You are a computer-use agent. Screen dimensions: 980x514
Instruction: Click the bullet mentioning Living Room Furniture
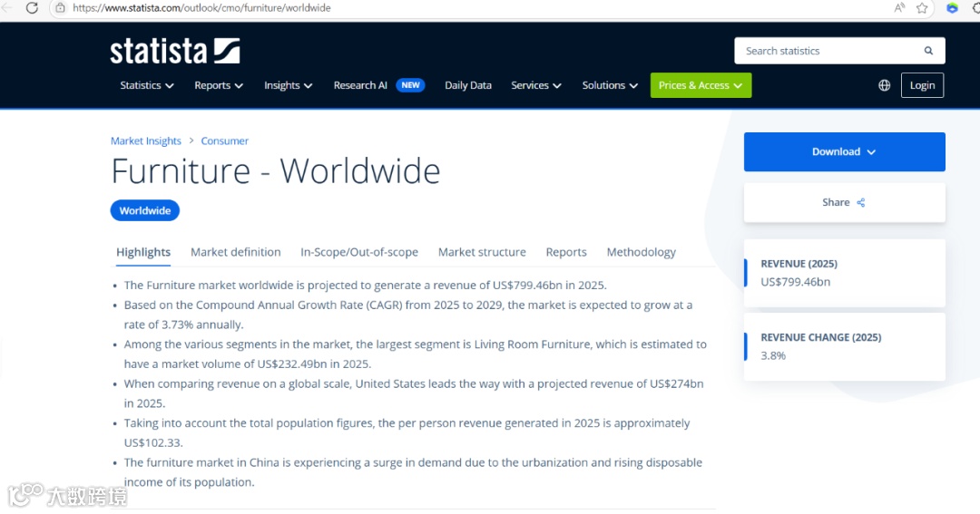click(x=415, y=354)
